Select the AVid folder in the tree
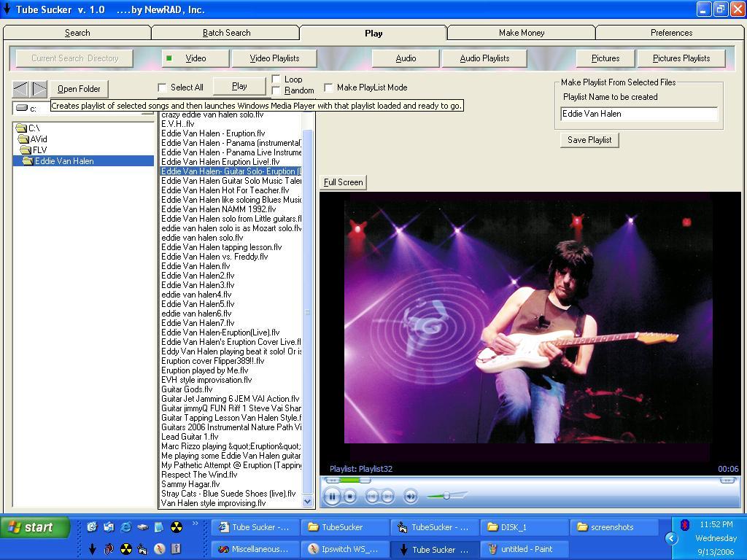Screen dimensions: 747x560 tap(33, 139)
